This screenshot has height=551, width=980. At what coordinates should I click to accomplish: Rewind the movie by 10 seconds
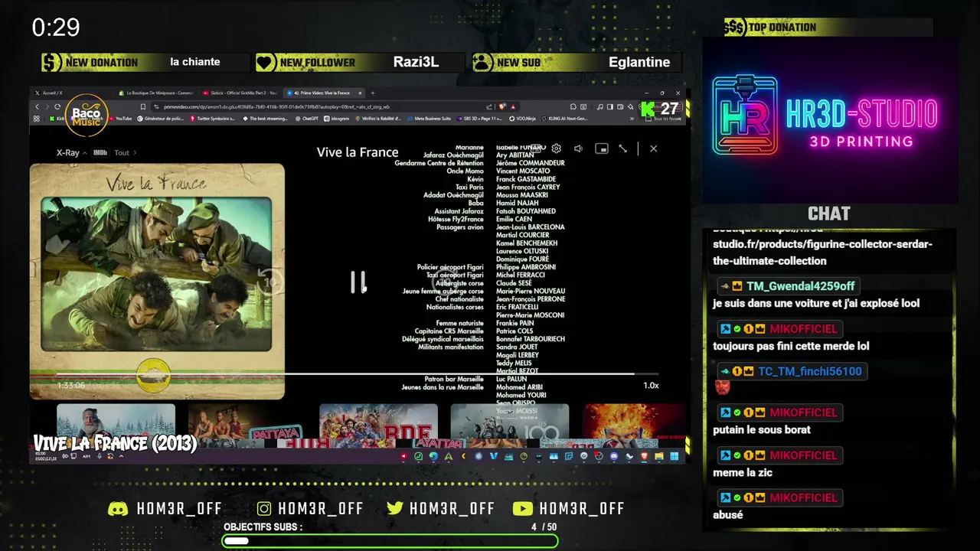coord(269,282)
